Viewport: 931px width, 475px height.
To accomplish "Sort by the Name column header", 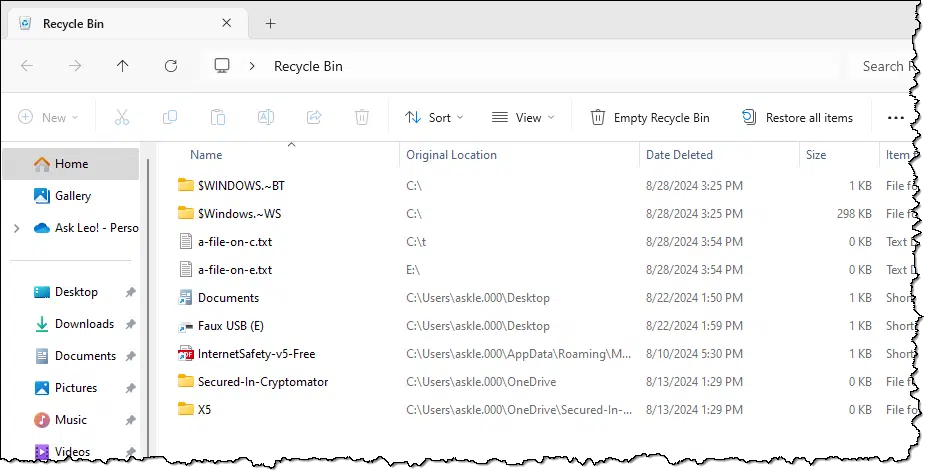I will pyautogui.click(x=206, y=155).
